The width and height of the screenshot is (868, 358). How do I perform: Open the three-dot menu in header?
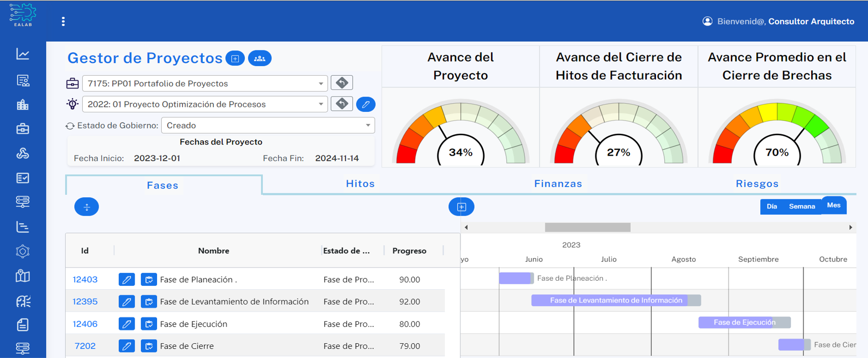point(63,21)
